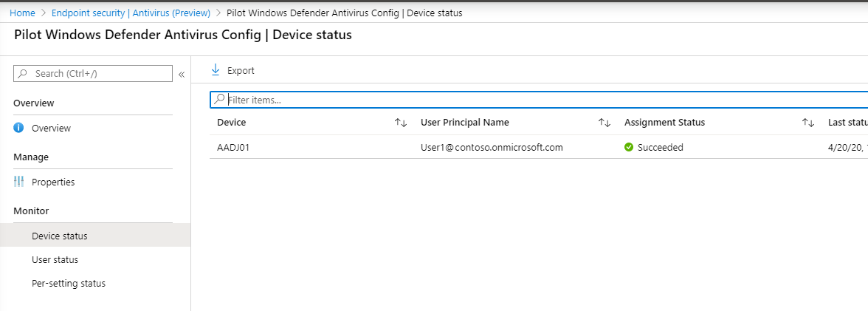Click the filter items magnifier icon
This screenshot has height=311, width=868.
tap(219, 99)
